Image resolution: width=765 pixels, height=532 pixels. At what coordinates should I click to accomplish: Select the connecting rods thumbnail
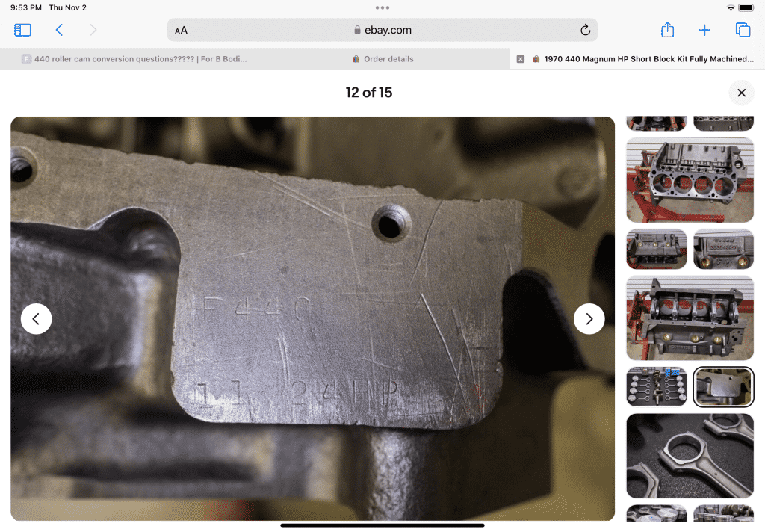(x=690, y=455)
